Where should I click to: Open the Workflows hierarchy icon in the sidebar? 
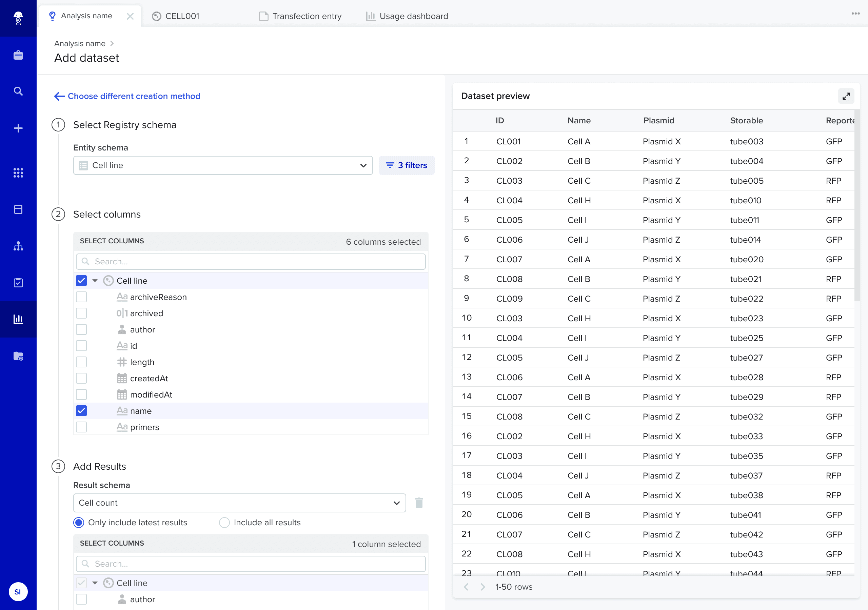point(18,246)
